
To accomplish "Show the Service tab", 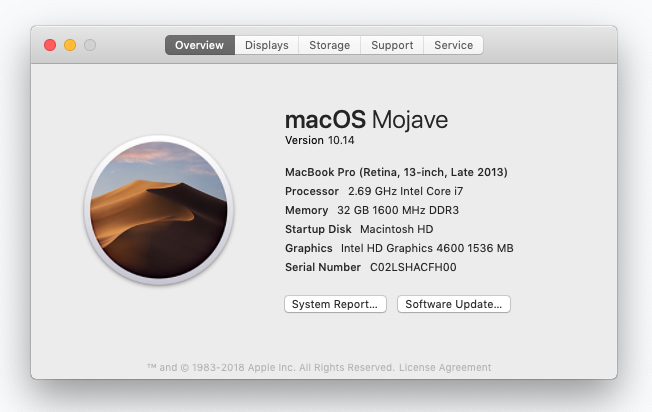I will (453, 45).
